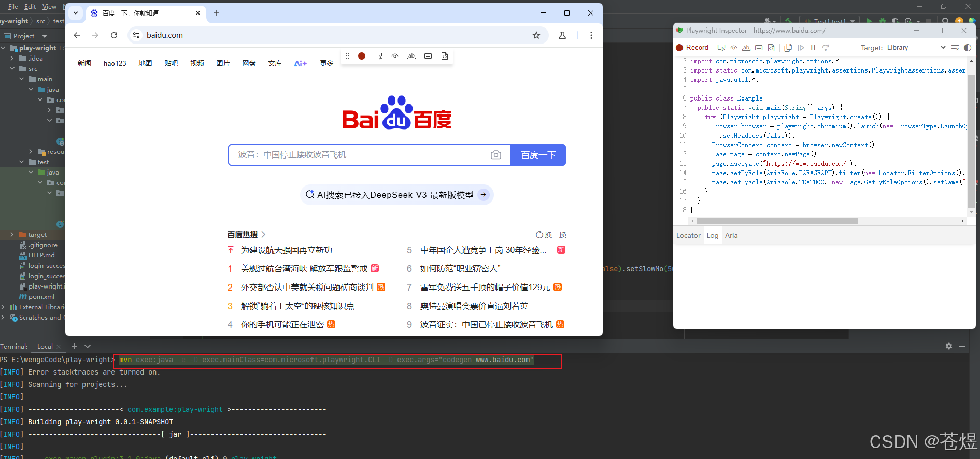Click the AI搜索已接入DeepSeek-V3 banner

(x=397, y=195)
